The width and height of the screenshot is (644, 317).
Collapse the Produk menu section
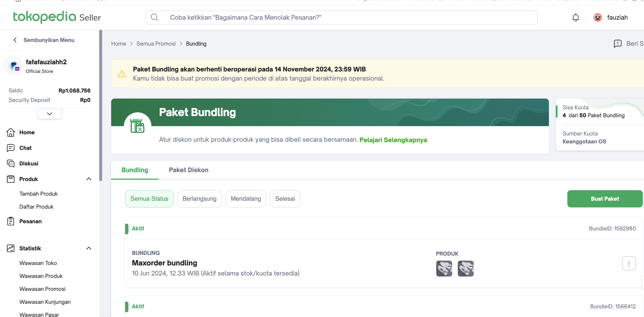(x=89, y=179)
